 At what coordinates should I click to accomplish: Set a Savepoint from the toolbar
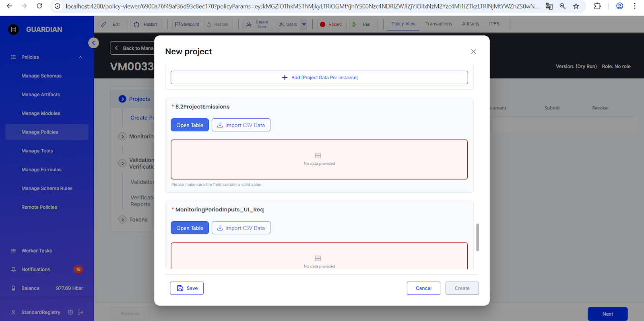187,25
